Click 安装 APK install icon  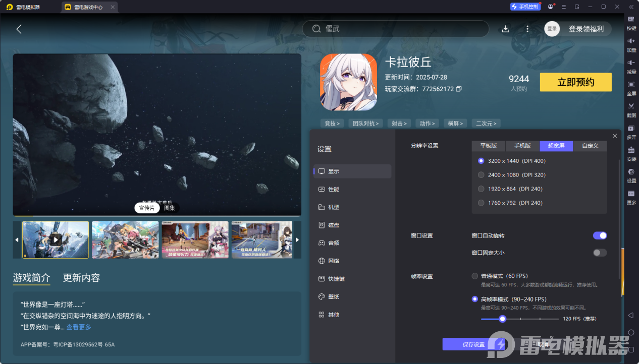click(x=631, y=150)
